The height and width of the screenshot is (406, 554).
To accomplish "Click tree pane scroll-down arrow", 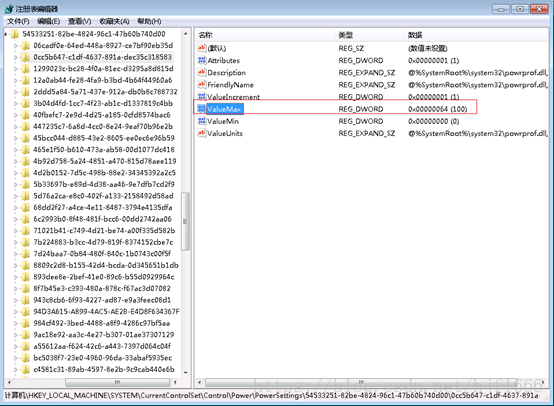I will click(186, 373).
